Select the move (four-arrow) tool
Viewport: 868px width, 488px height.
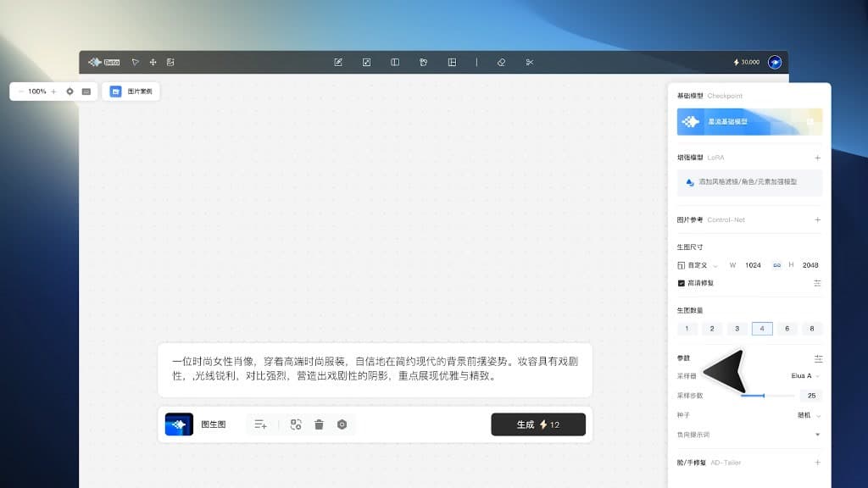coord(153,62)
